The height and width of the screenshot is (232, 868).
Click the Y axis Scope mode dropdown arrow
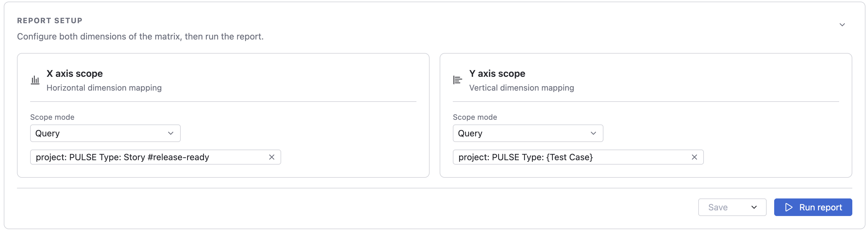(x=593, y=133)
